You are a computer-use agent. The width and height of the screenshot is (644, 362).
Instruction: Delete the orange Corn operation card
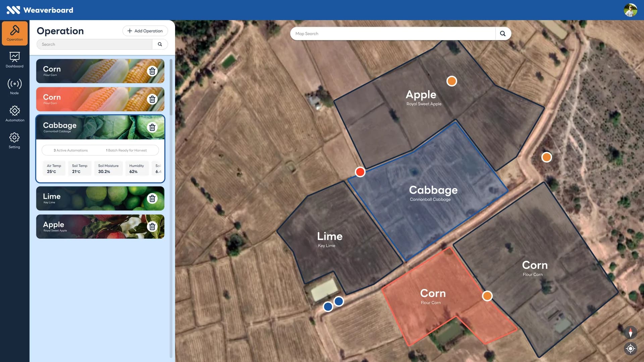coord(152,99)
